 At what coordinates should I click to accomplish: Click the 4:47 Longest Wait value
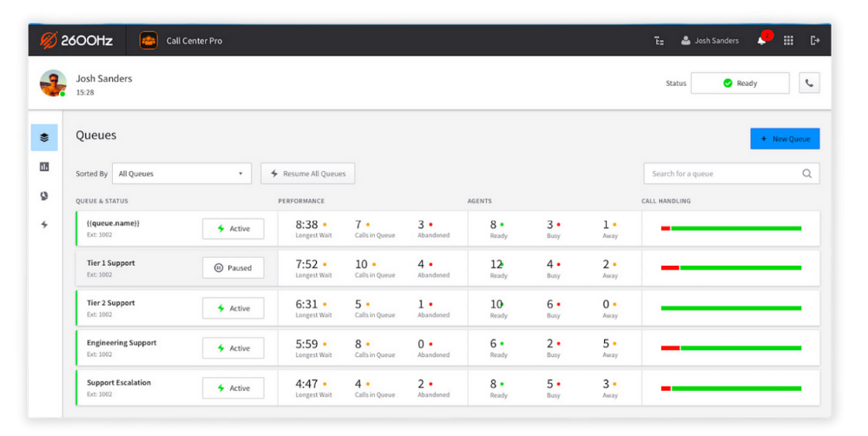306,384
